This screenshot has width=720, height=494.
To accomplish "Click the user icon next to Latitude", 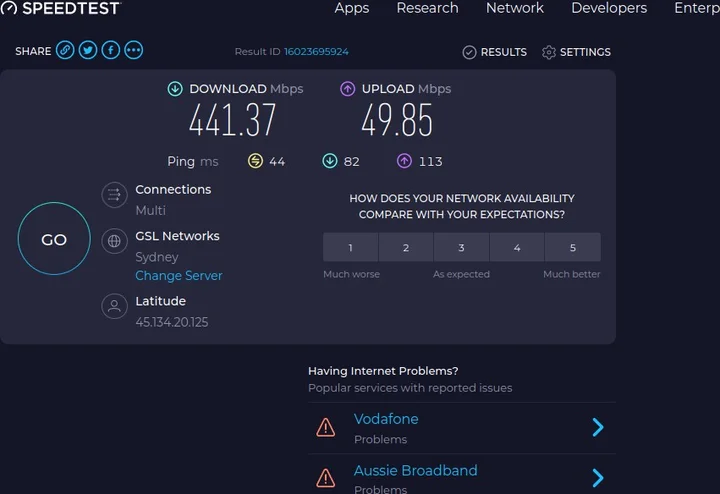I will click(x=114, y=306).
